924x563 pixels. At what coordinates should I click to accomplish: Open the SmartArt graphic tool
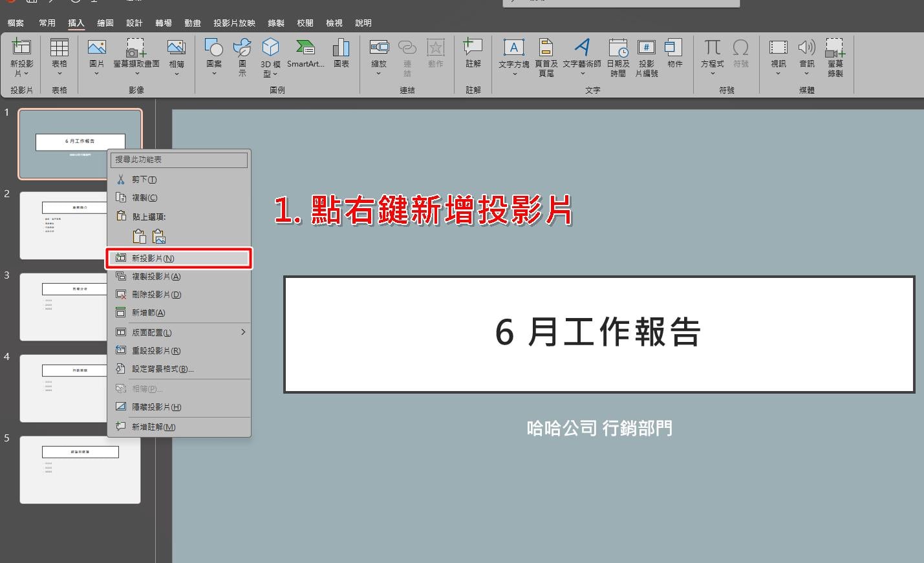point(305,53)
